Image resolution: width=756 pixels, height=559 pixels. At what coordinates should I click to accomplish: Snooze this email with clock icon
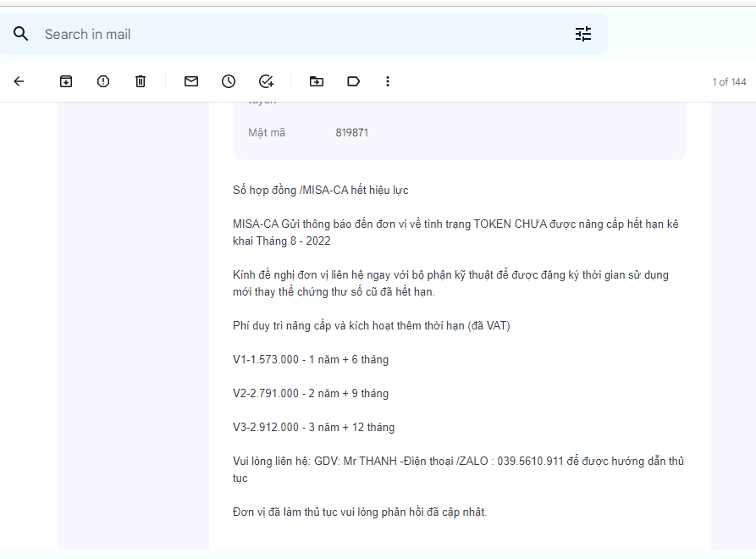229,81
